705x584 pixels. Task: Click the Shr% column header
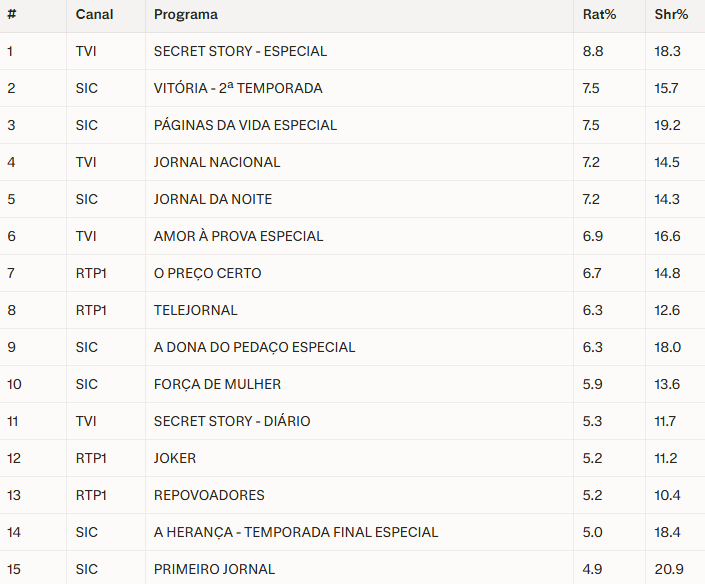[671, 15]
